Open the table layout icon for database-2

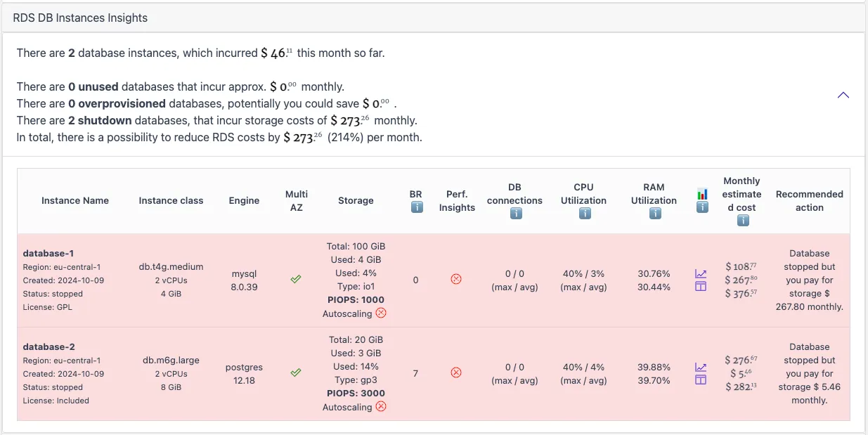[701, 380]
